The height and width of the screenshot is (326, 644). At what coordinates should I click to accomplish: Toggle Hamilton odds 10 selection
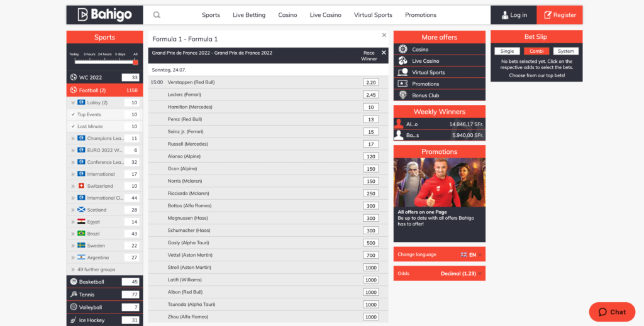370,107
